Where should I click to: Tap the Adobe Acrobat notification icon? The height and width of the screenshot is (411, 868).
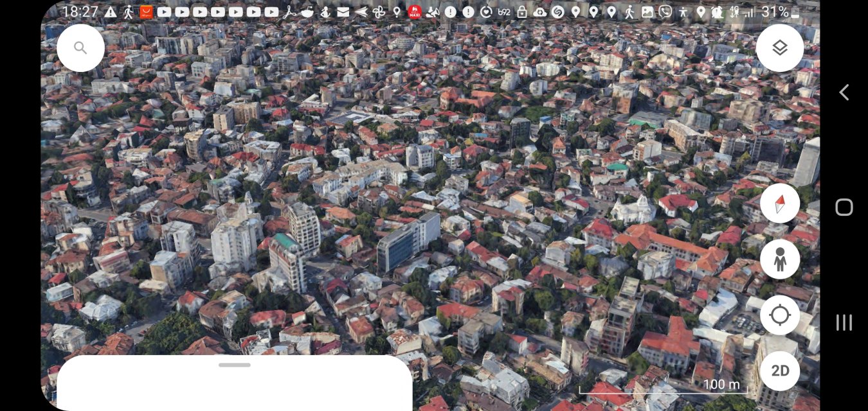pos(289,12)
